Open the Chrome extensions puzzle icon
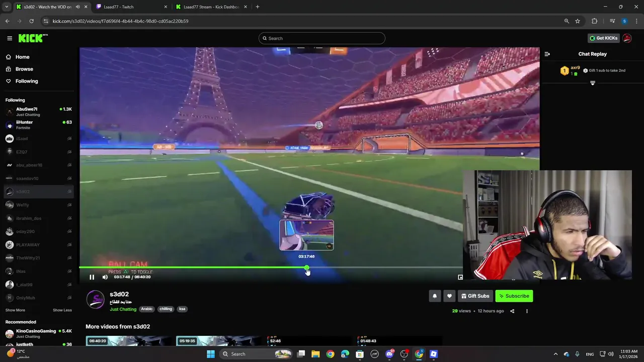Viewport: 644px width, 362px height. [x=594, y=21]
